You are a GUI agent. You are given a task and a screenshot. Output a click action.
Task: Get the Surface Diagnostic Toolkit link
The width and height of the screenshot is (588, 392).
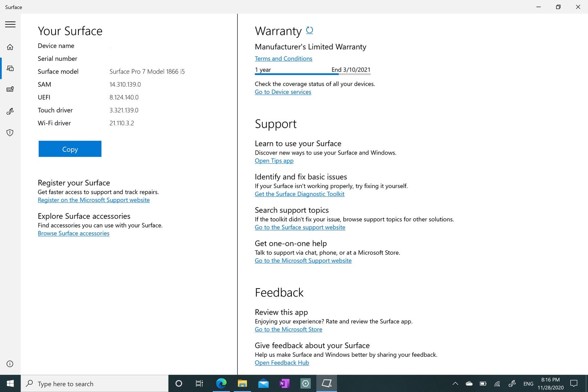pyautogui.click(x=299, y=194)
